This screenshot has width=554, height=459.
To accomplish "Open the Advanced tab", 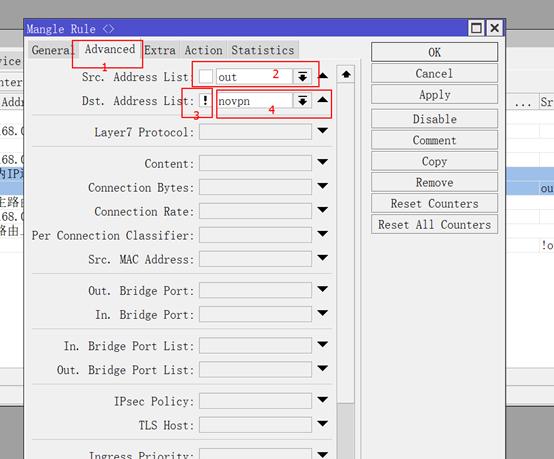I will (x=110, y=49).
